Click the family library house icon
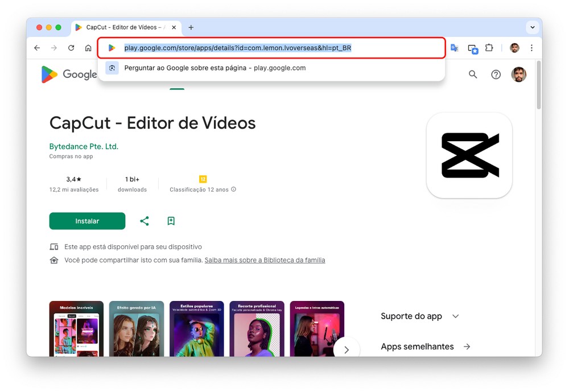Screen dimensions: 569x392 coord(54,260)
